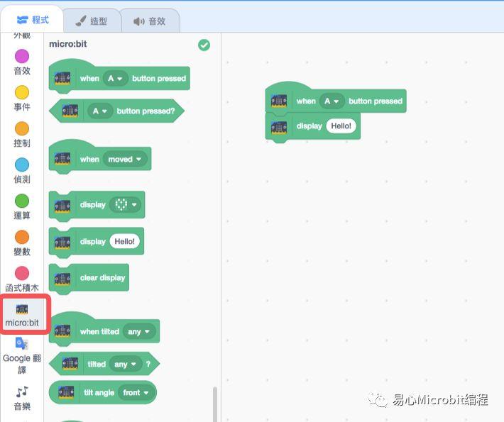Switch to the 程式 (Code) tab
504x422 pixels.
[x=32, y=20]
